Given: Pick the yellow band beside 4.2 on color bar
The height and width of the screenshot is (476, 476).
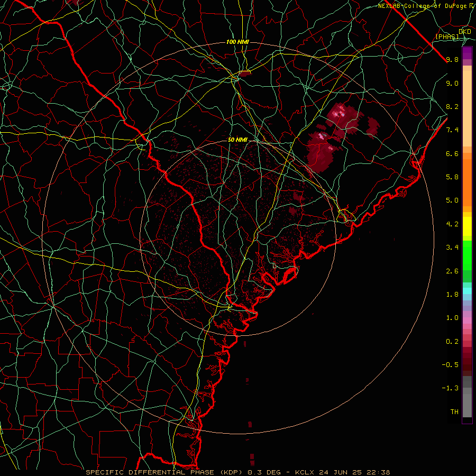Looking at the screenshot, I should (467, 226).
